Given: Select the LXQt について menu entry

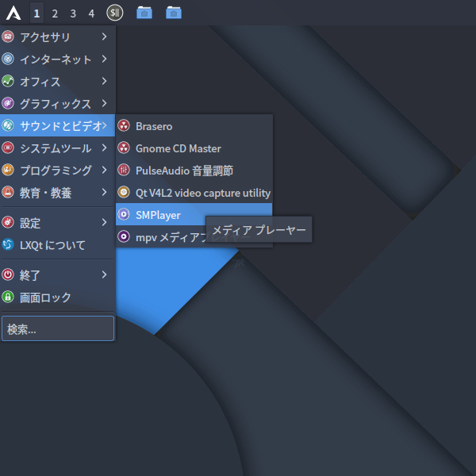Looking at the screenshot, I should click(x=57, y=244).
